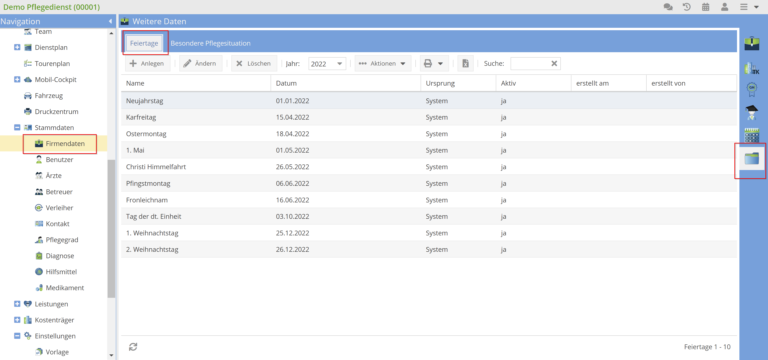
Task: Click the Anlegen button
Action: click(x=147, y=64)
